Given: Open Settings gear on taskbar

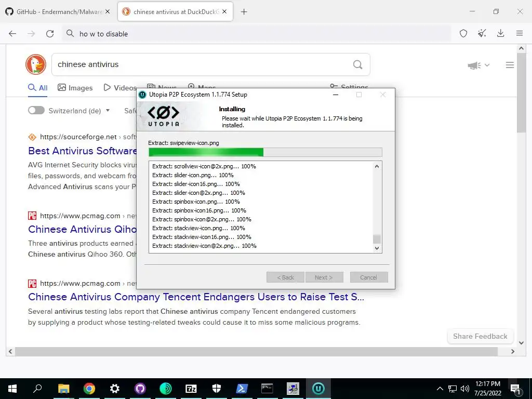Looking at the screenshot, I should click(x=115, y=389).
